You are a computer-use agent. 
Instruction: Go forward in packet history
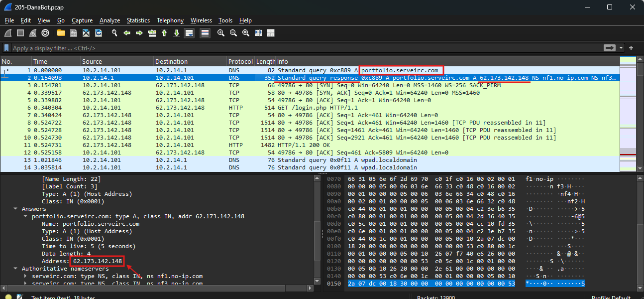pyautogui.click(x=139, y=33)
